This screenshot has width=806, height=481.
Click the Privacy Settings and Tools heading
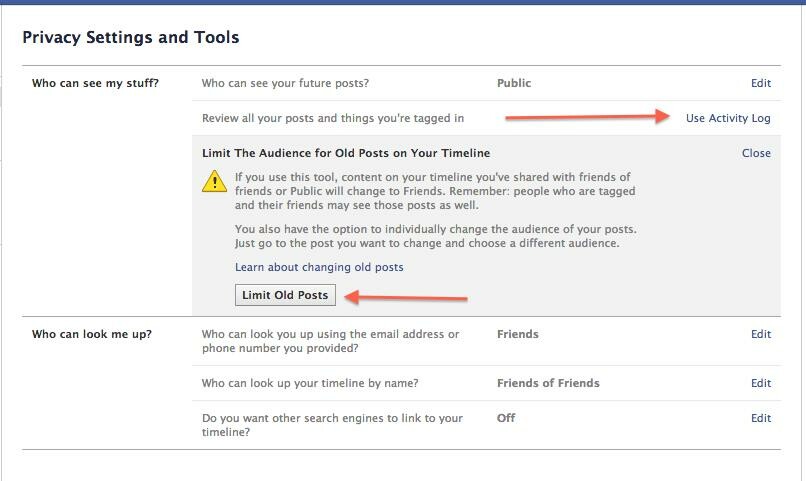pyautogui.click(x=131, y=38)
